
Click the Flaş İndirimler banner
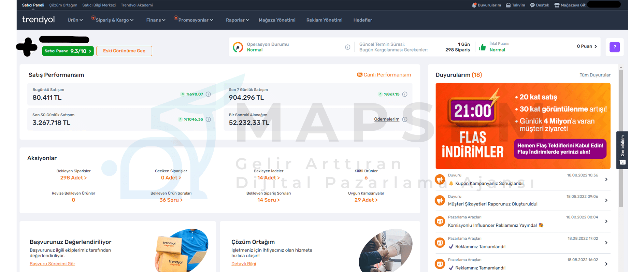pos(523,126)
